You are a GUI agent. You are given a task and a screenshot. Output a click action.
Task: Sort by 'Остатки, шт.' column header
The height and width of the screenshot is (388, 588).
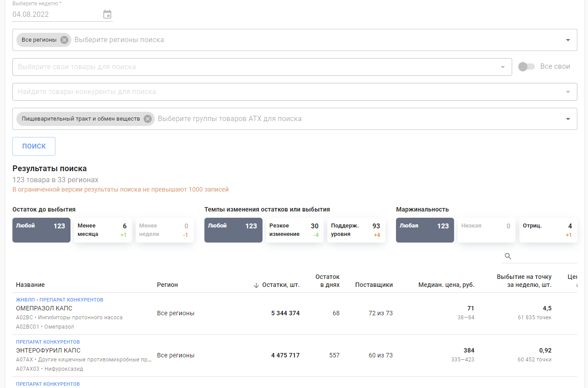pos(281,285)
